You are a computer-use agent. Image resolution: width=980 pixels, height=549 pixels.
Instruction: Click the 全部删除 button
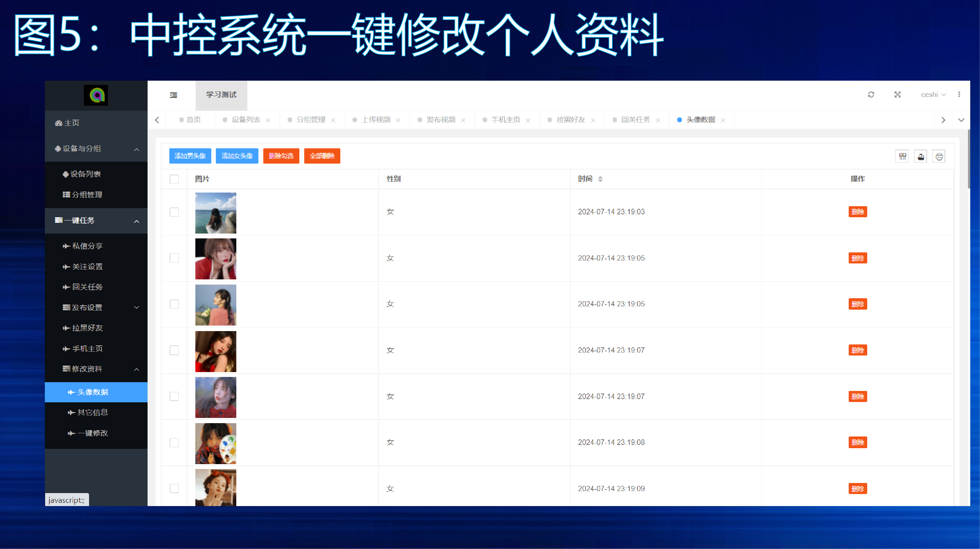[322, 156]
